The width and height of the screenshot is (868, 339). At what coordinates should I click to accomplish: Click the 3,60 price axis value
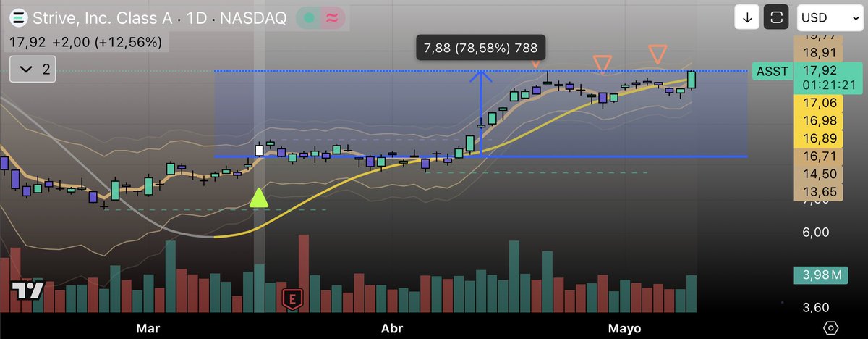[815, 306]
